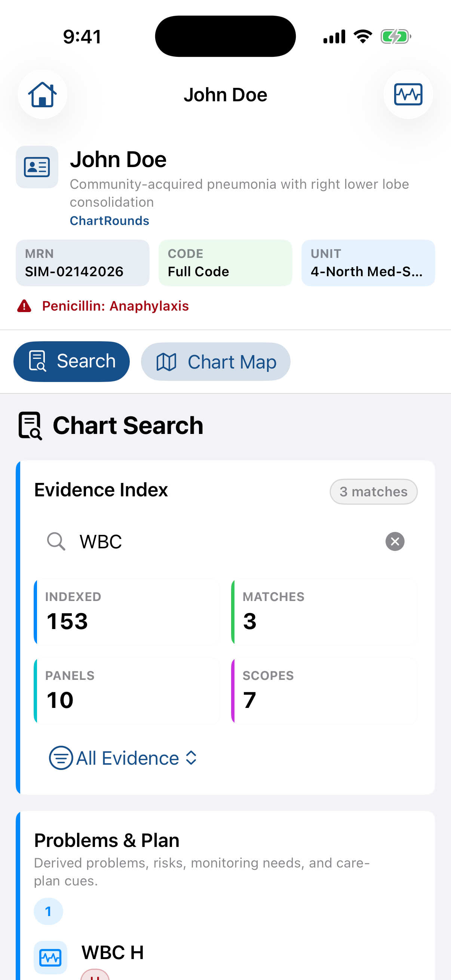Tap the Indexed 153 stat card
The width and height of the screenshot is (451, 980).
127,612
